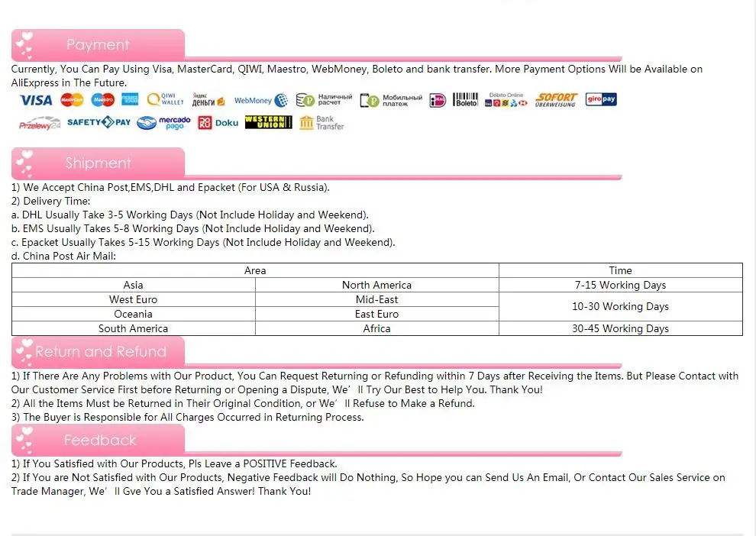The image size is (756, 536).
Task: Choose the Maestro card logo
Action: 102,100
